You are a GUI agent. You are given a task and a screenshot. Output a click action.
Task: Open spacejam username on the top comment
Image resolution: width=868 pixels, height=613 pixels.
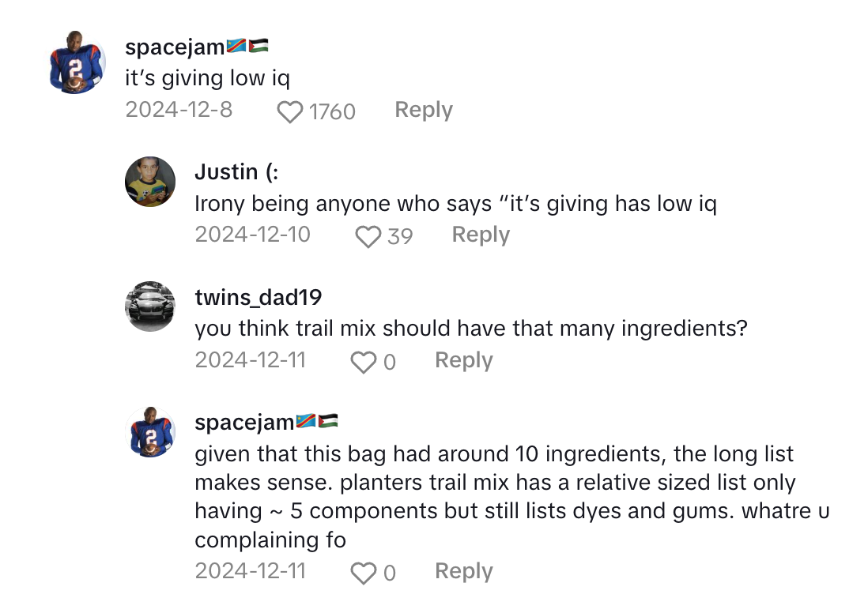pyautogui.click(x=175, y=47)
